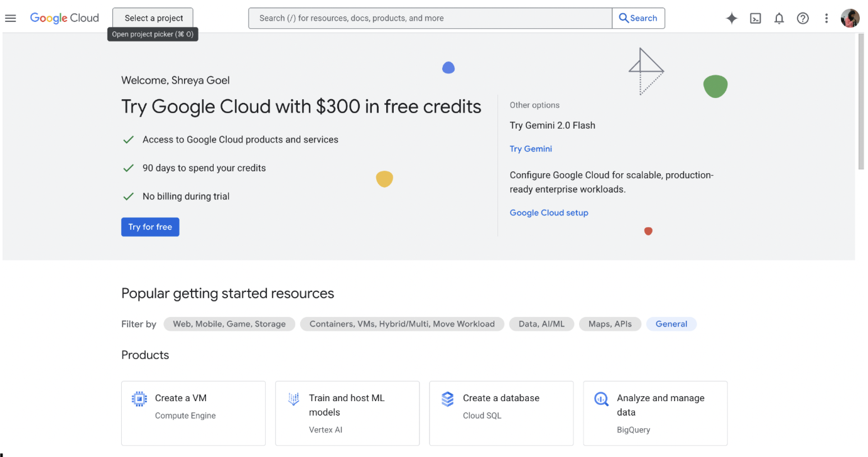Open the Select a project picker
Screen dimensions: 868x457
[x=153, y=18]
